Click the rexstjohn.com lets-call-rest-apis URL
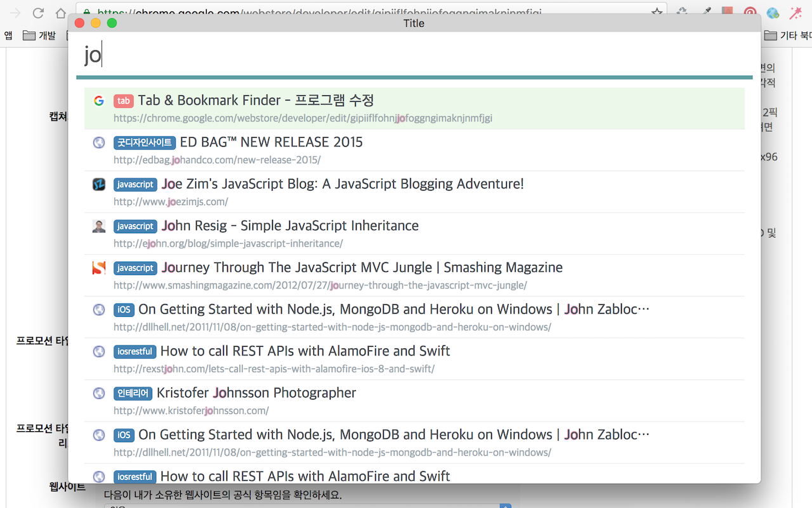812x508 pixels. (x=274, y=369)
